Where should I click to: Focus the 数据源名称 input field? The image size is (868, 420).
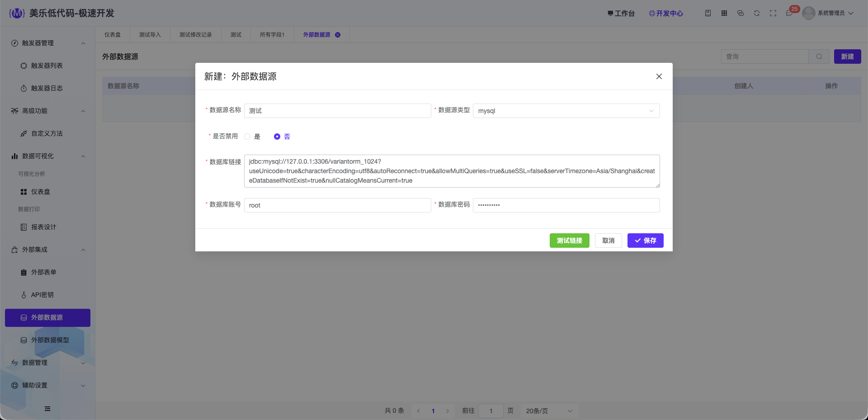click(338, 111)
